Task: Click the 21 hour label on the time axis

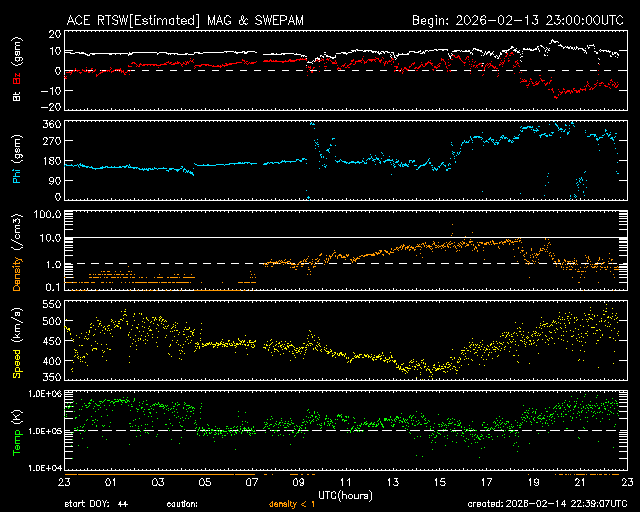Action: 580,482
